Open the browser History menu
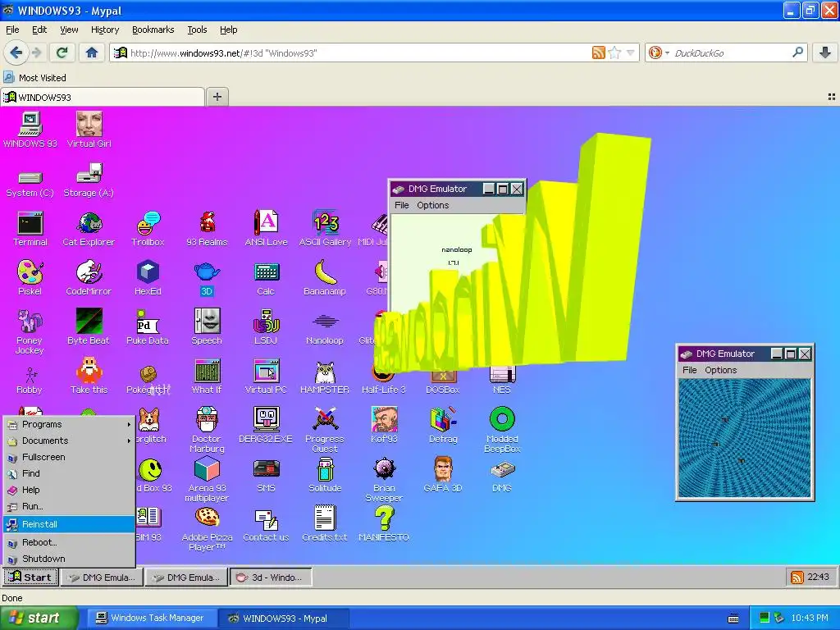Screen dimensions: 840x630 pyautogui.click(x=104, y=30)
